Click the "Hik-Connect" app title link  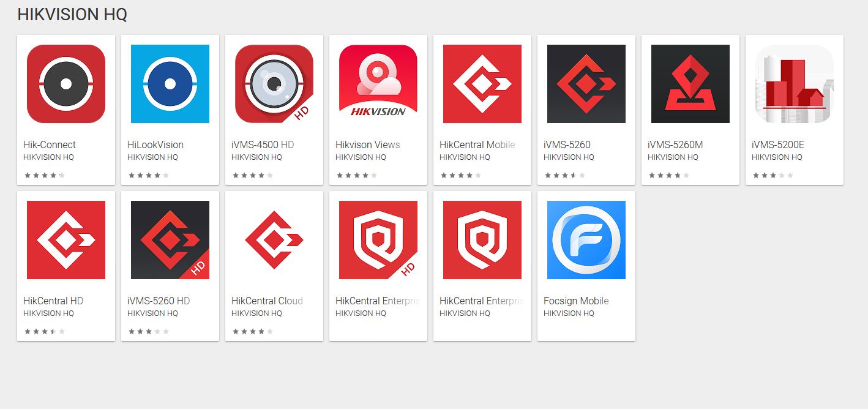coord(50,145)
